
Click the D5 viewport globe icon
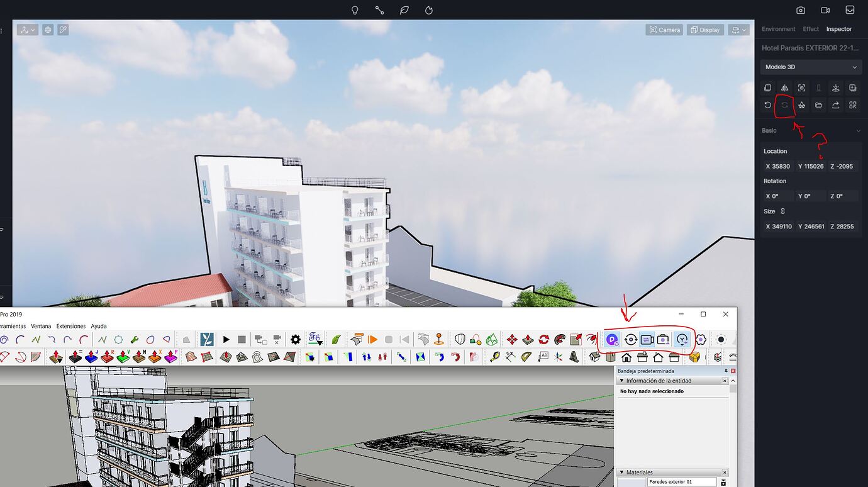48,30
